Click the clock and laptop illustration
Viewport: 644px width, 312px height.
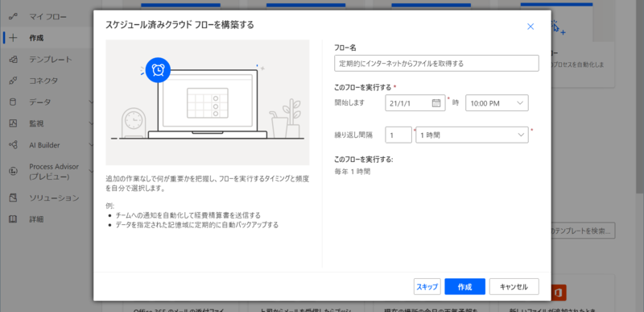[208, 102]
